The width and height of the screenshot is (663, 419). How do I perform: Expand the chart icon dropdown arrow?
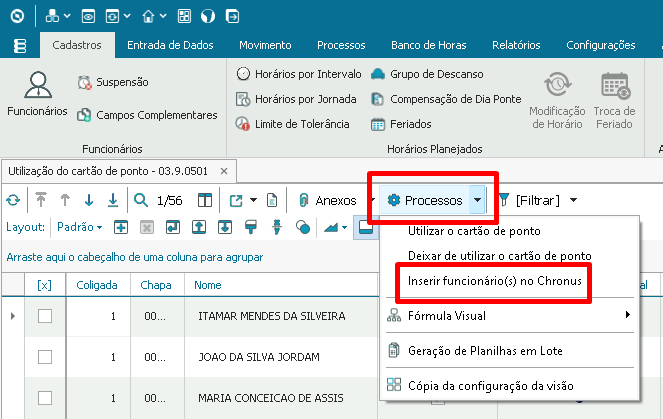345,227
